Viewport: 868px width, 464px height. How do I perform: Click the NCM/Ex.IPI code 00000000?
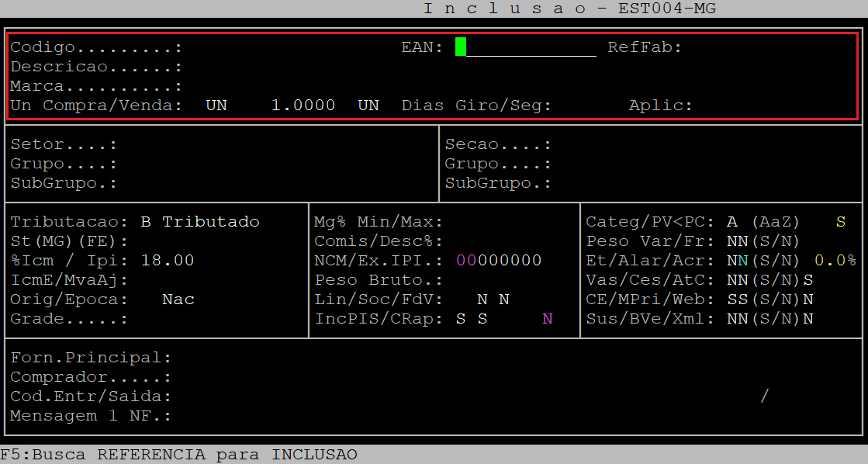(x=499, y=261)
